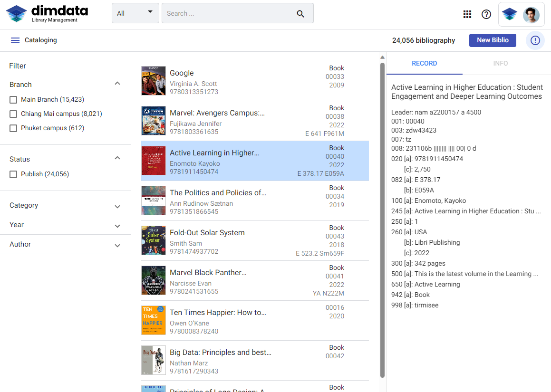Viewport: 551px width, 392px height.
Task: Check the Chiang Mai campus filter
Action: (13, 114)
